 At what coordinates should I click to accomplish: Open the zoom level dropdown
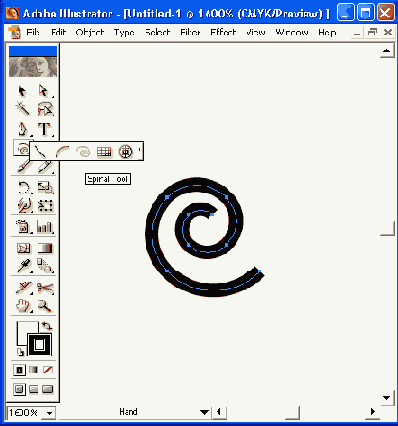pos(50,413)
